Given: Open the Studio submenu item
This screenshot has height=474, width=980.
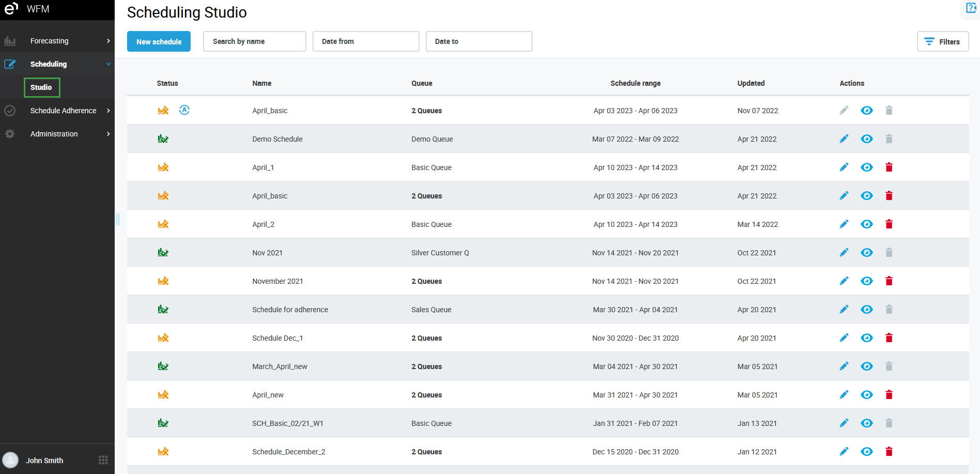Looking at the screenshot, I should (41, 87).
